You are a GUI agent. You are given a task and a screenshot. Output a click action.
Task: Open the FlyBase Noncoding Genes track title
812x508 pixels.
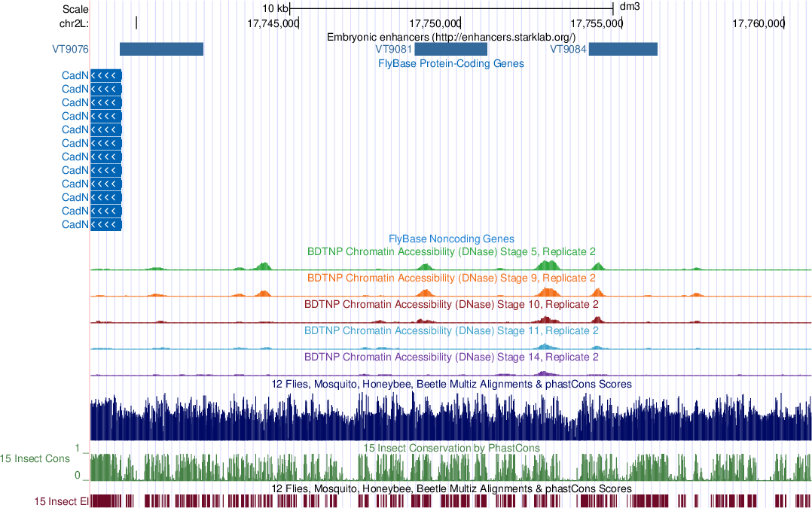click(451, 239)
